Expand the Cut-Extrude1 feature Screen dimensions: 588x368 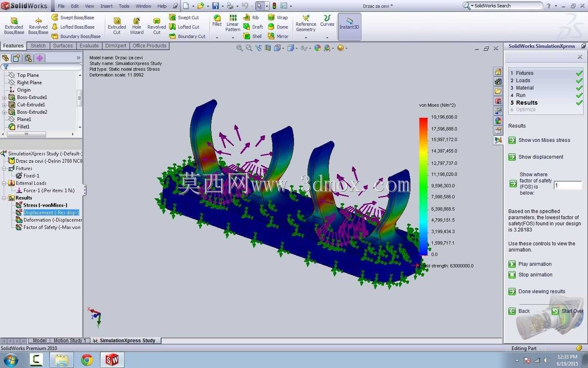coord(4,105)
